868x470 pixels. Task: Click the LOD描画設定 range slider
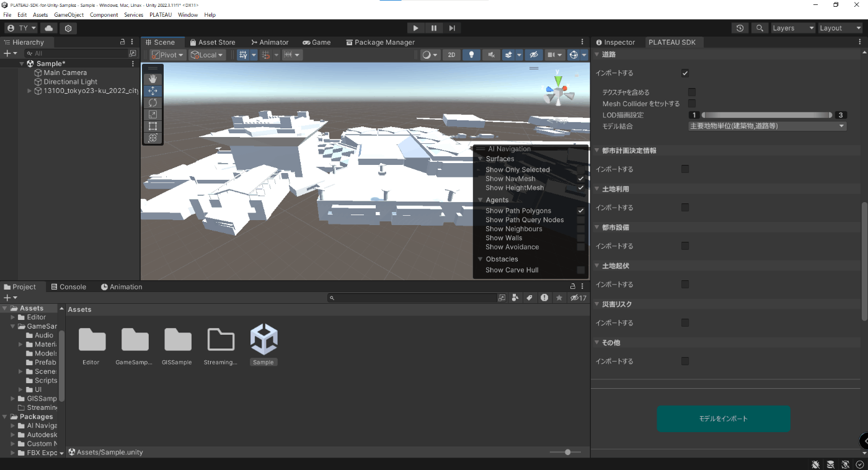[768, 115]
